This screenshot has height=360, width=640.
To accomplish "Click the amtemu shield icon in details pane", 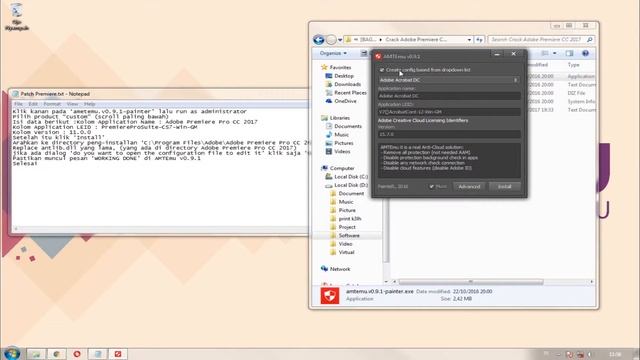I will 330,296.
